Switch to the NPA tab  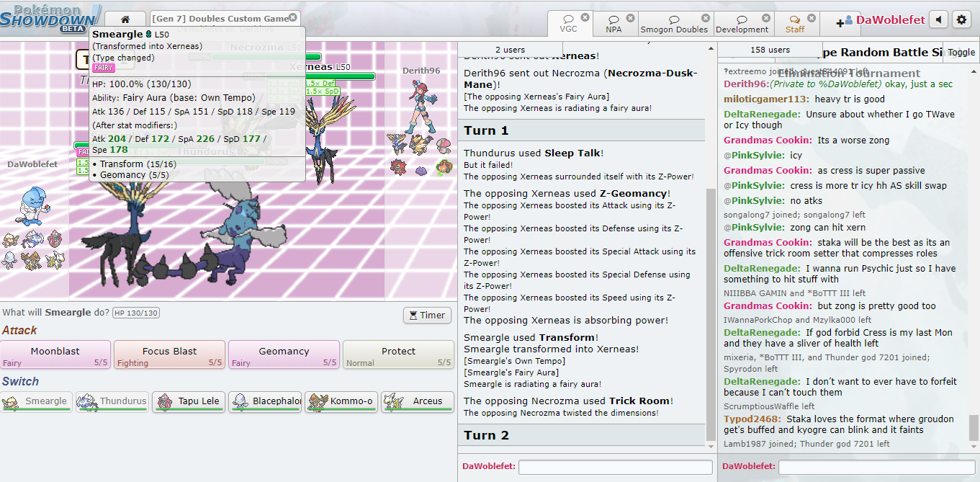click(x=613, y=24)
